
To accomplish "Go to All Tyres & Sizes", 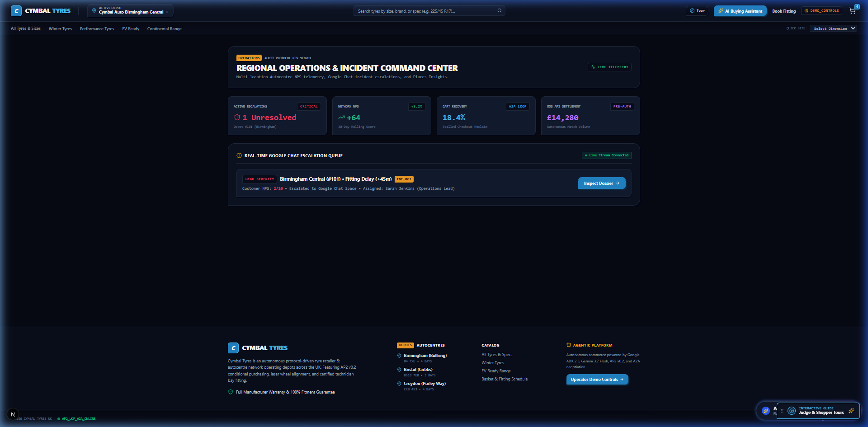I will (x=26, y=28).
